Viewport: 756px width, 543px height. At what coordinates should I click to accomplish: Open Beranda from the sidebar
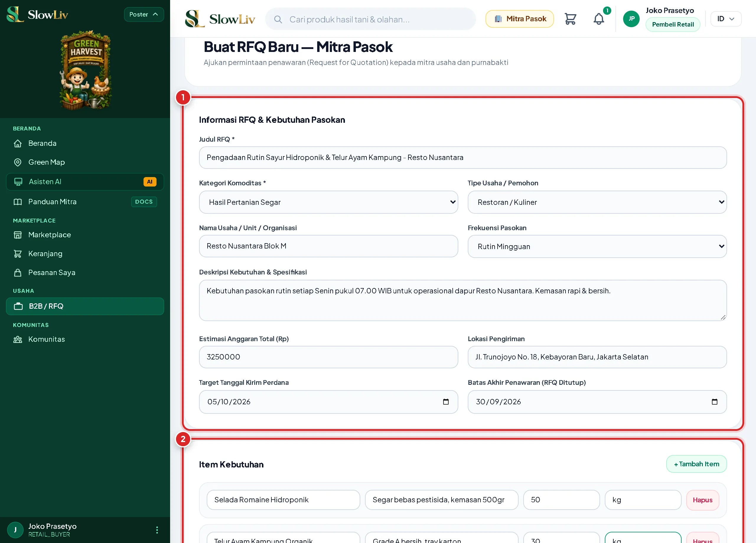(85, 143)
